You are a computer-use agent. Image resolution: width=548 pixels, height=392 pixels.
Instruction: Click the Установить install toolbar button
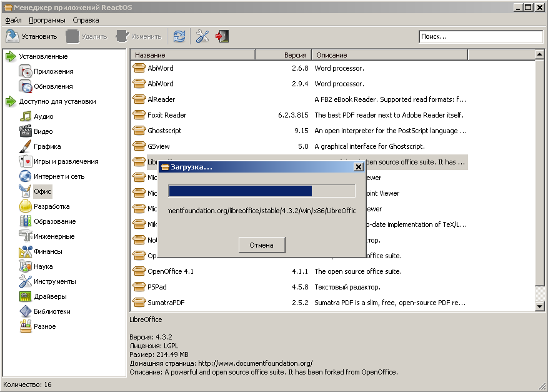(x=32, y=36)
